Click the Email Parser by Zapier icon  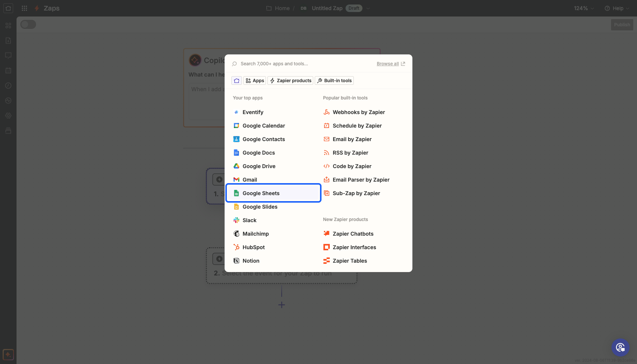326,180
